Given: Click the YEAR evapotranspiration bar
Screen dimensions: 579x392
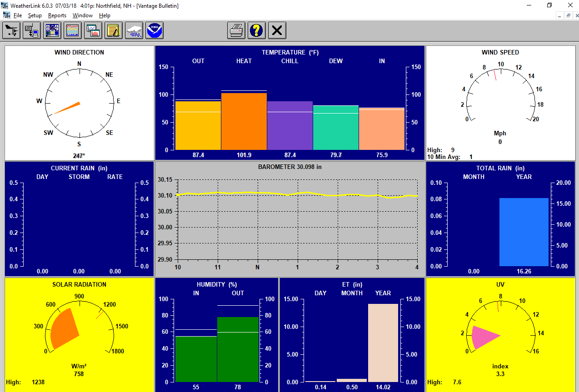Looking at the screenshot, I should click(383, 343).
